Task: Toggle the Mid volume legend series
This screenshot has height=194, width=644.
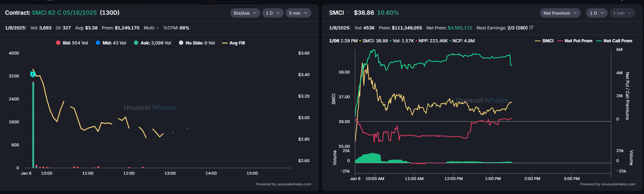Action: click(111, 43)
